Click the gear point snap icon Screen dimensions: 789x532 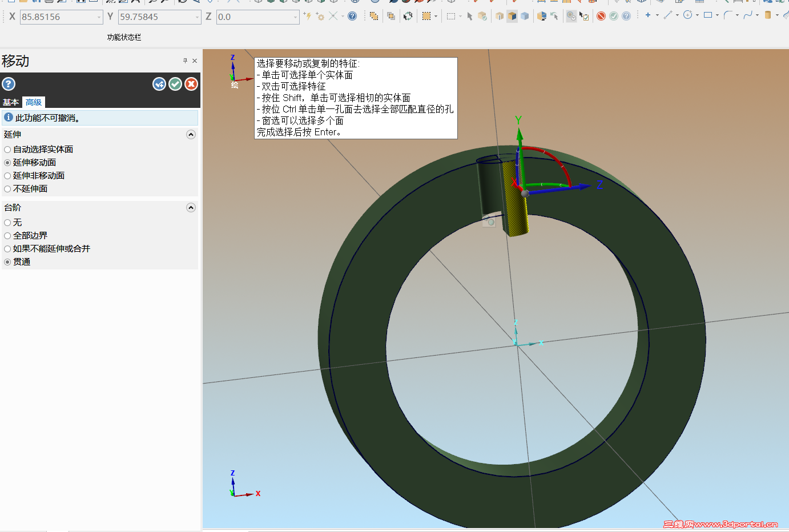click(x=320, y=16)
